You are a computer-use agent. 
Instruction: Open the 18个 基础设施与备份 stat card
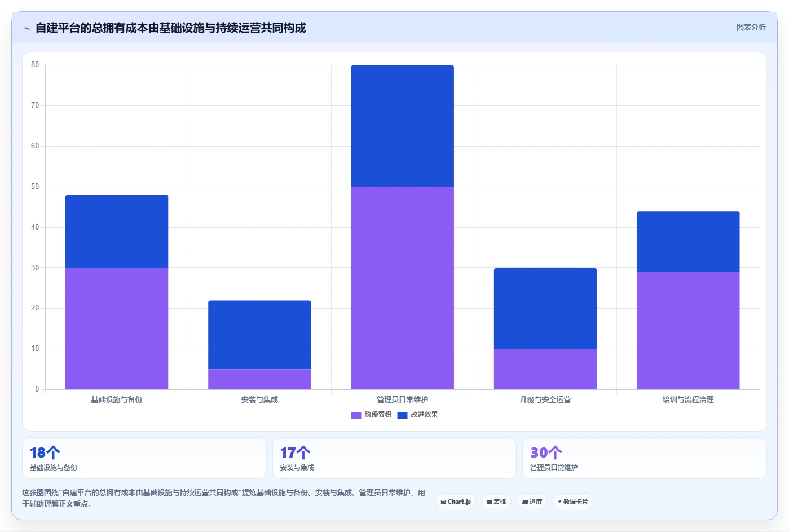144,458
